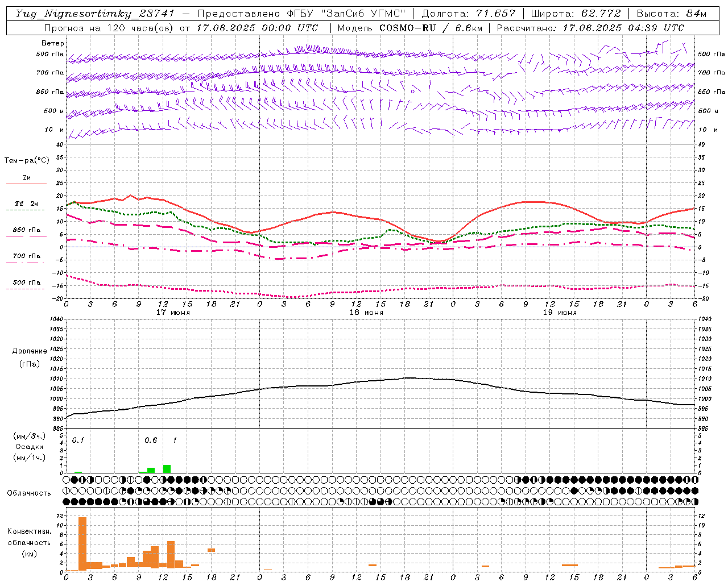728x582 pixels.
Task: Click the 18 июня date label
Action: tap(366, 313)
